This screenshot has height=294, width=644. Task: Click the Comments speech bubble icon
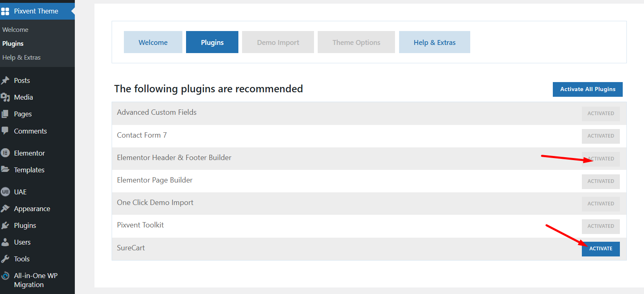(5, 131)
